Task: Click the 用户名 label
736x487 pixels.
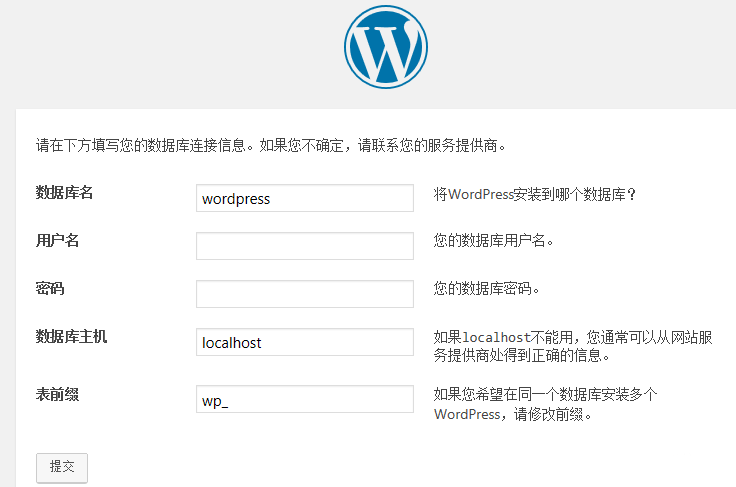Action: click(x=57, y=240)
